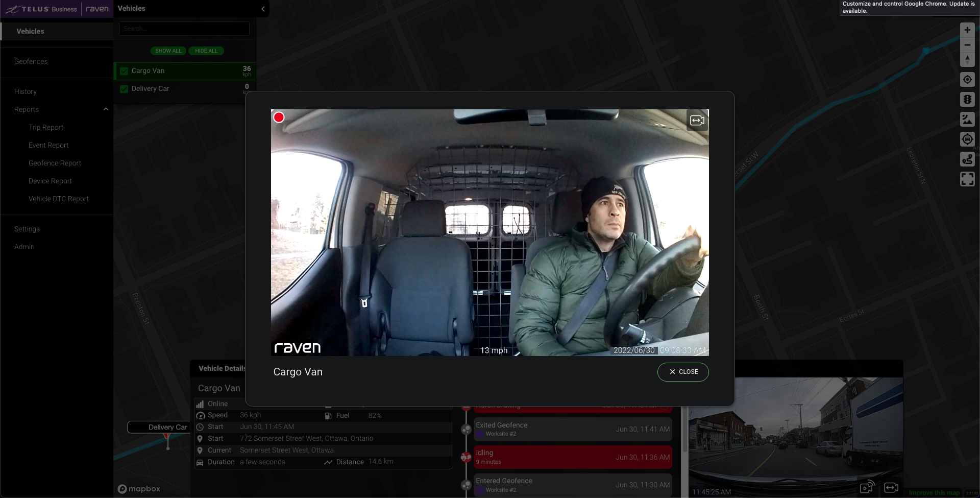The width and height of the screenshot is (980, 498).
Task: Zoom in on the map
Action: pyautogui.click(x=967, y=30)
